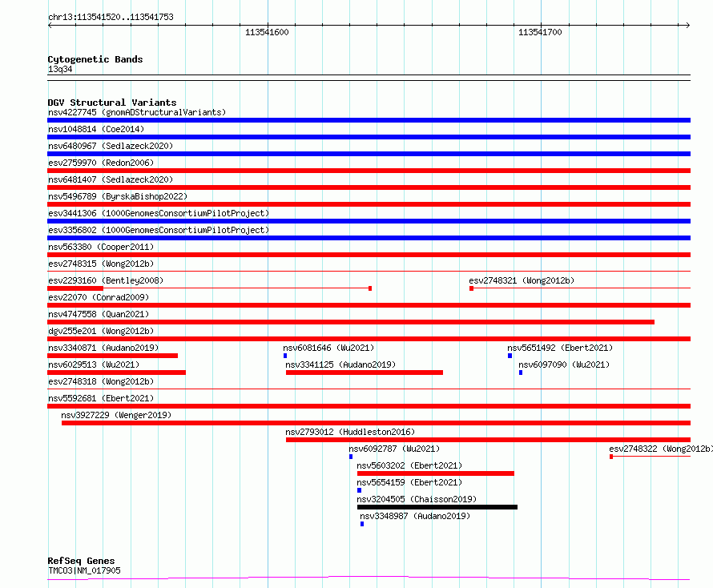Click nsv5592681 (Ebert2021) label
Viewport: 713px width, 588px height.
pos(101,398)
